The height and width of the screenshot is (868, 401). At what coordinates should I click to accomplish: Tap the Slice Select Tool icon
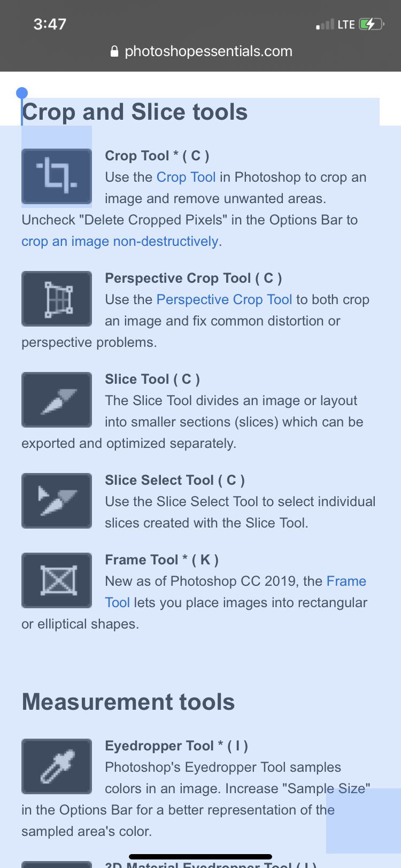57,501
